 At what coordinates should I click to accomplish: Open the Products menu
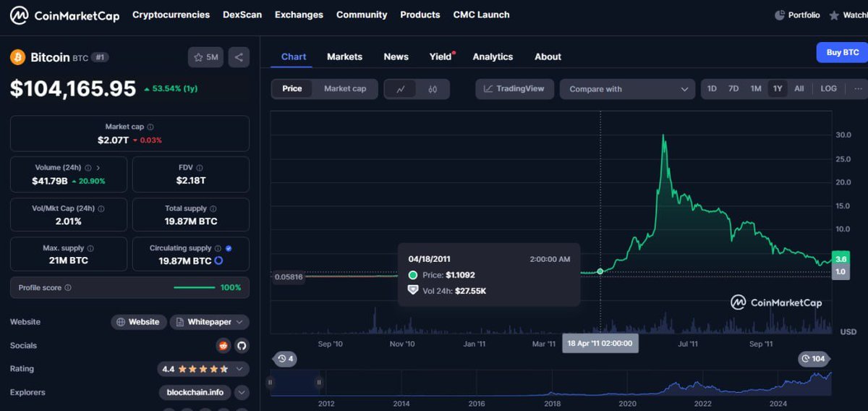tap(420, 14)
